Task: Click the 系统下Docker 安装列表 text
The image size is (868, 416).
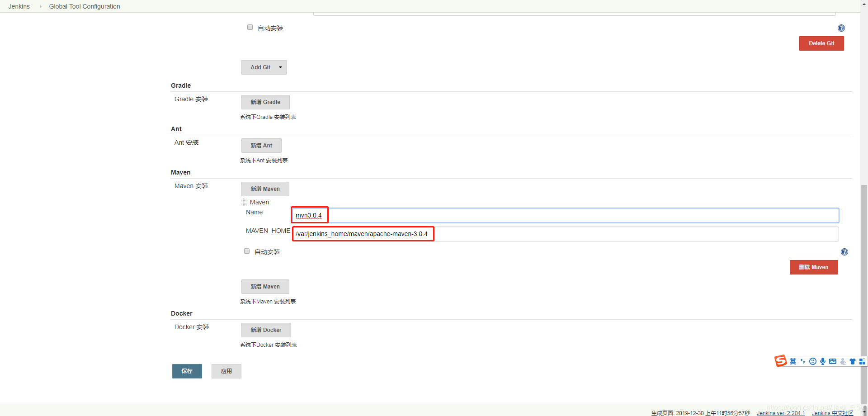Action: tap(269, 345)
